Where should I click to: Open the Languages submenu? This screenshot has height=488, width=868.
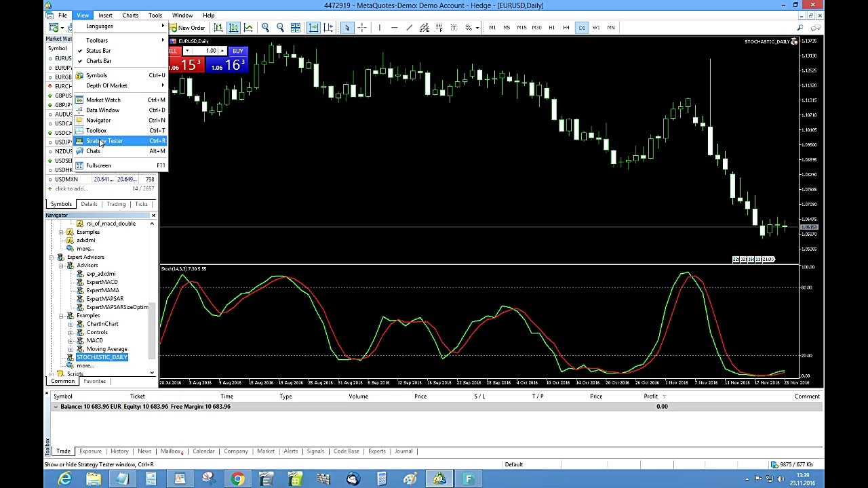click(x=120, y=26)
